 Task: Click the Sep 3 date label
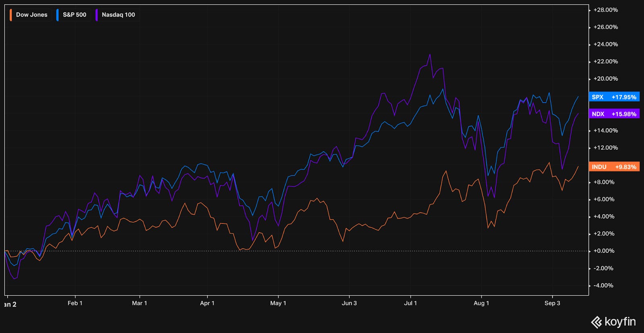coord(552,303)
